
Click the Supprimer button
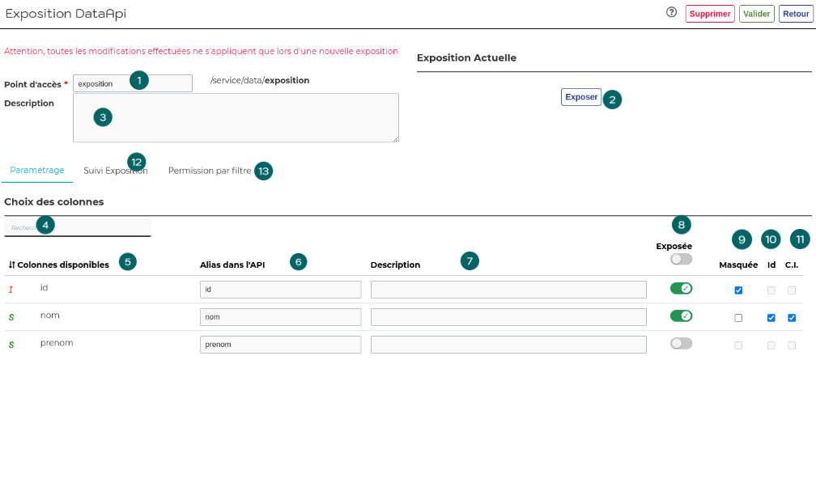point(709,13)
